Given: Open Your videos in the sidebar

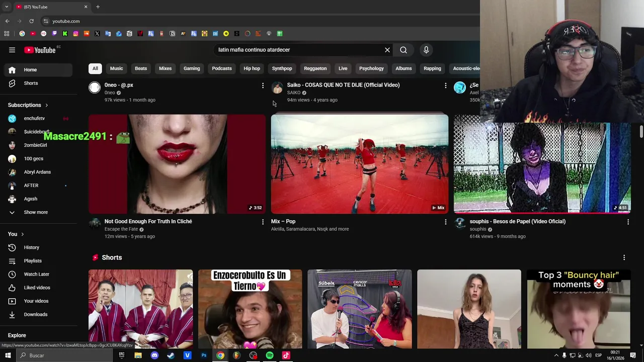Looking at the screenshot, I should coord(38,301).
